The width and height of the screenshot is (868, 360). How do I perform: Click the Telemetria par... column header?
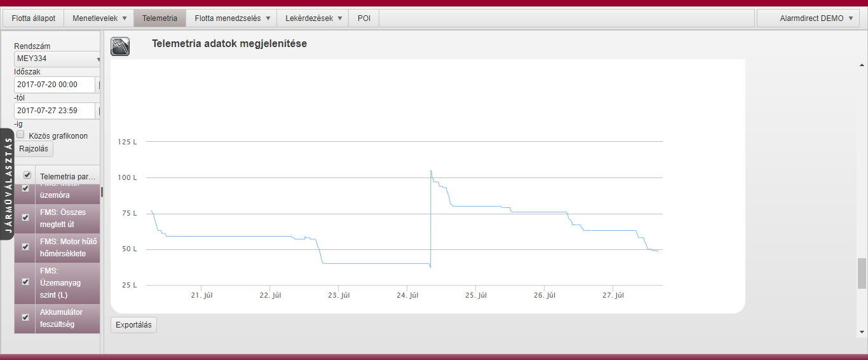(67, 176)
